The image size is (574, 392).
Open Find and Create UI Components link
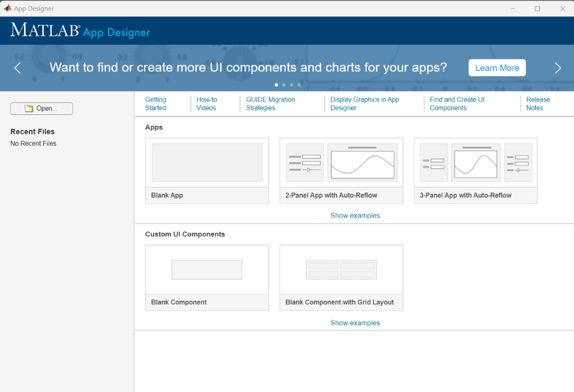pyautogui.click(x=457, y=104)
